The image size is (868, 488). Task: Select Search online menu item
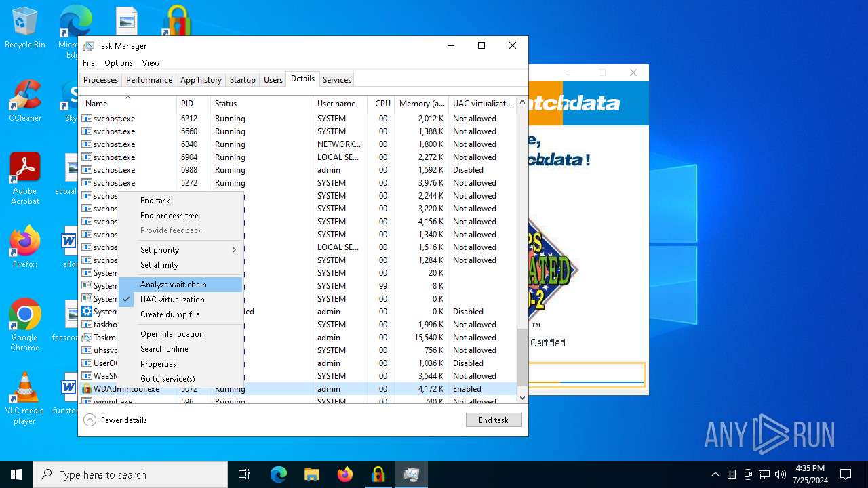click(x=180, y=349)
